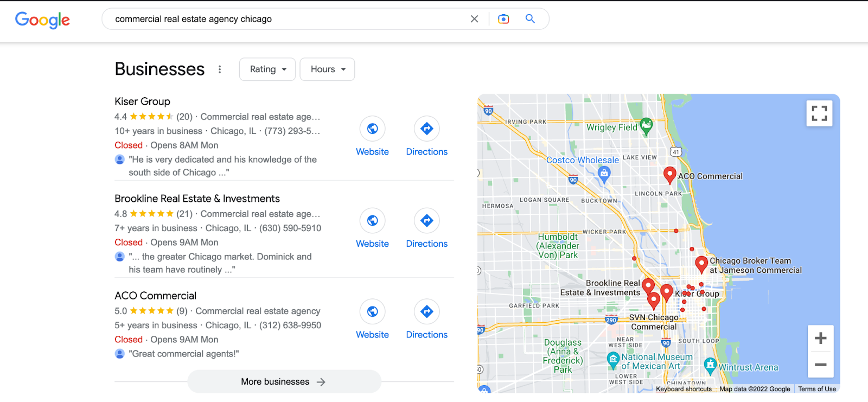Select the Wintrust Arena map marker

point(710,366)
